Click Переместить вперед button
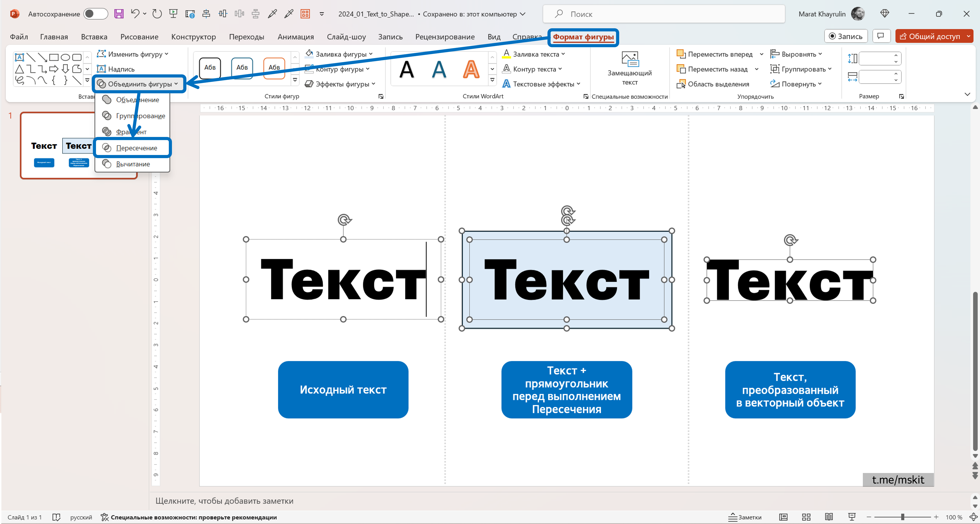 coord(715,54)
